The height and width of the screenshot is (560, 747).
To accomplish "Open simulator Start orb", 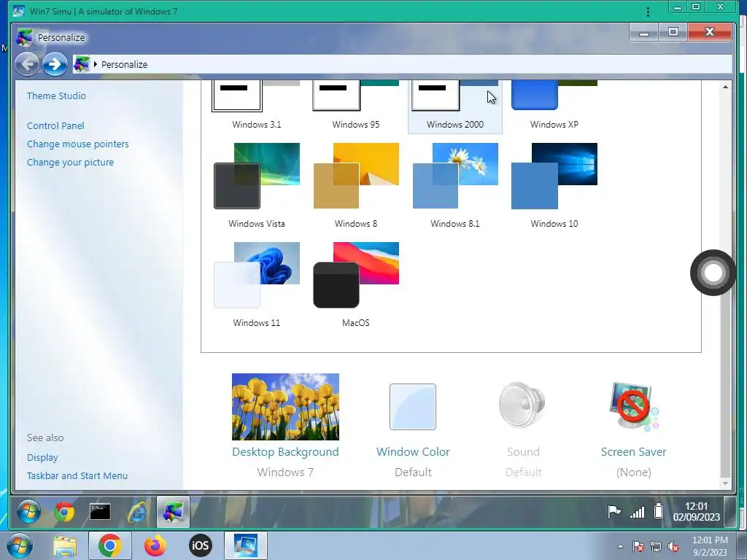I will (28, 512).
